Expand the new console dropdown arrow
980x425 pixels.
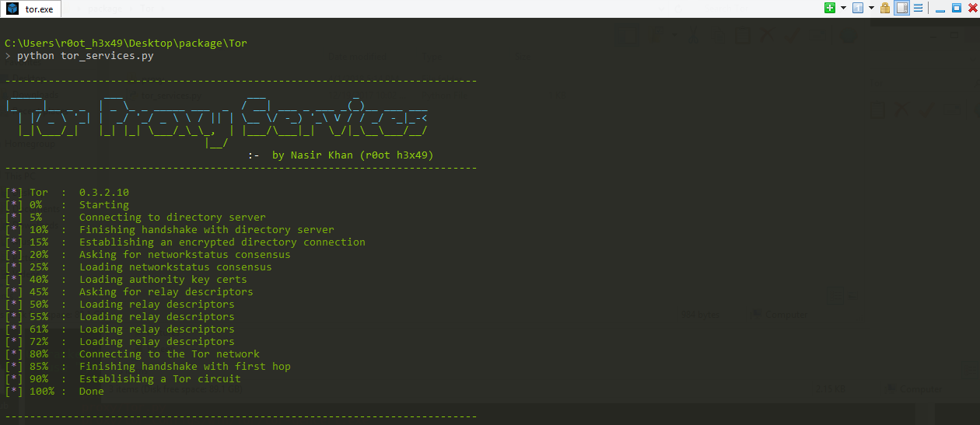pyautogui.click(x=843, y=8)
